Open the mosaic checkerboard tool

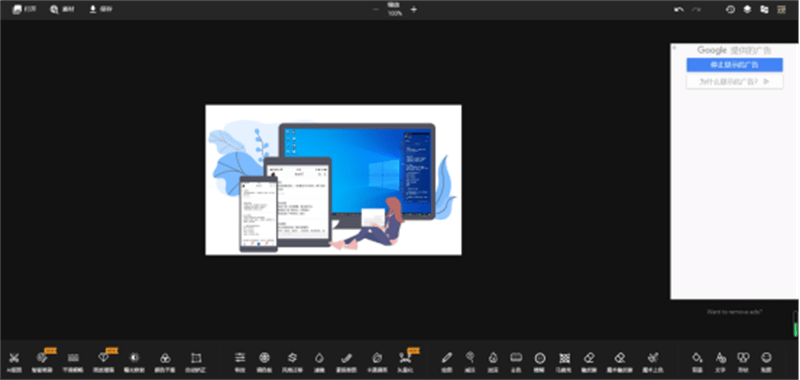(564, 358)
